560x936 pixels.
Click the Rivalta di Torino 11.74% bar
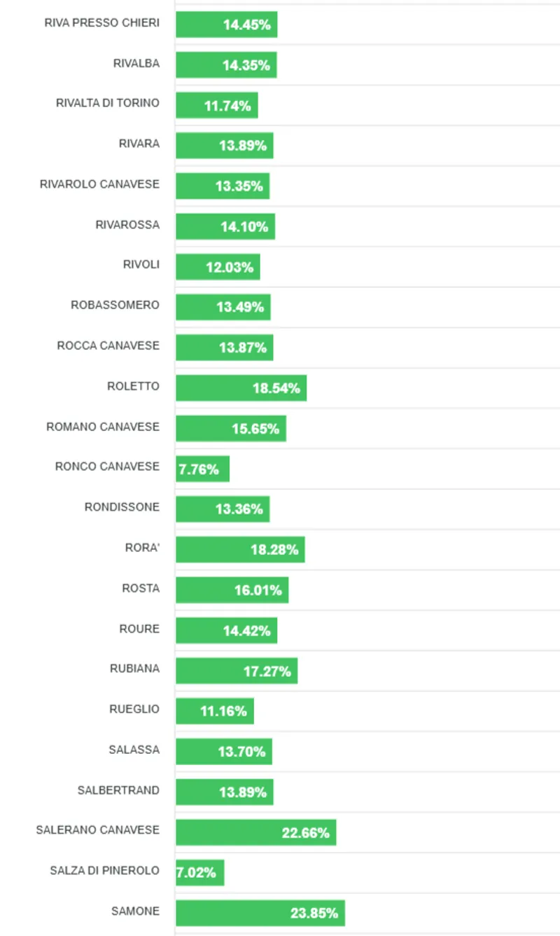coord(216,106)
